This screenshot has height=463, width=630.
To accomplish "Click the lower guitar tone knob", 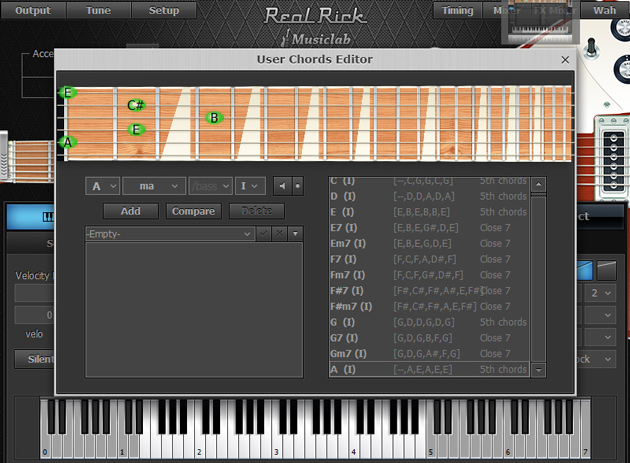I will 623,69.
